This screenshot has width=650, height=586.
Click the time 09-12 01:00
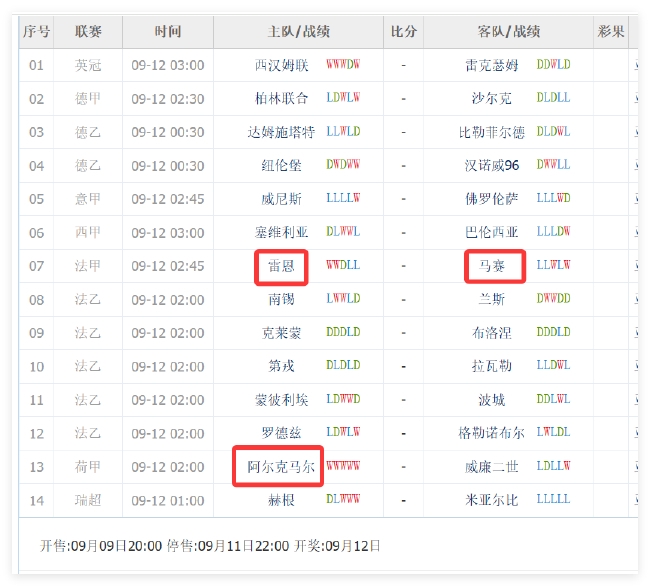(x=168, y=501)
